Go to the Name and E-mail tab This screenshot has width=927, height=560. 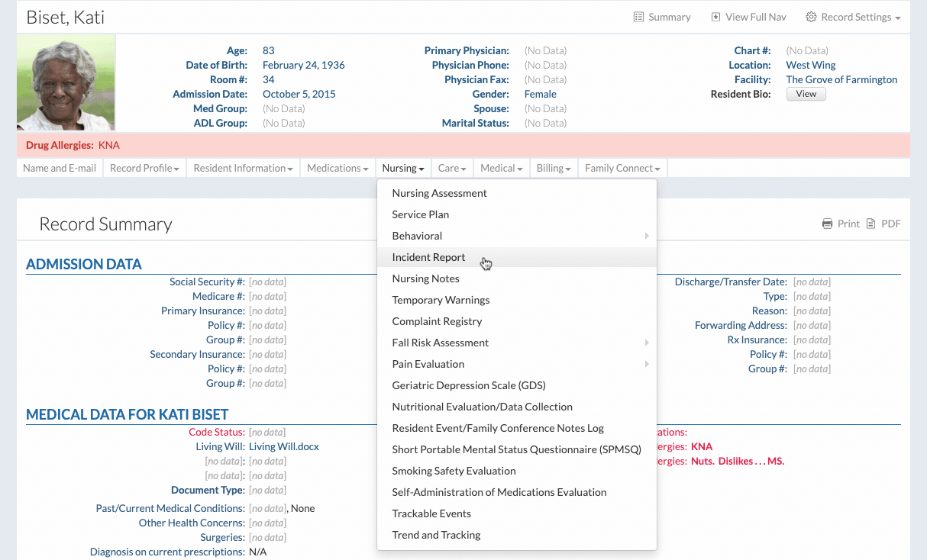pyautogui.click(x=60, y=168)
